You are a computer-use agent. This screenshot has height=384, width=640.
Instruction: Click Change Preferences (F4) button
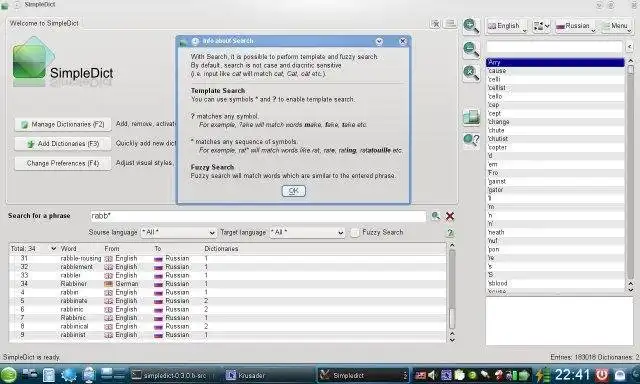63,163
